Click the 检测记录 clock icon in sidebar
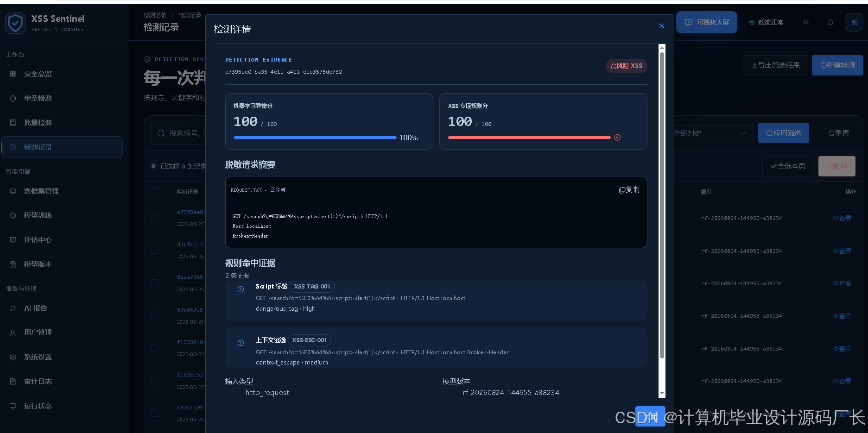Screen dimensions: 868x433 pos(13,147)
